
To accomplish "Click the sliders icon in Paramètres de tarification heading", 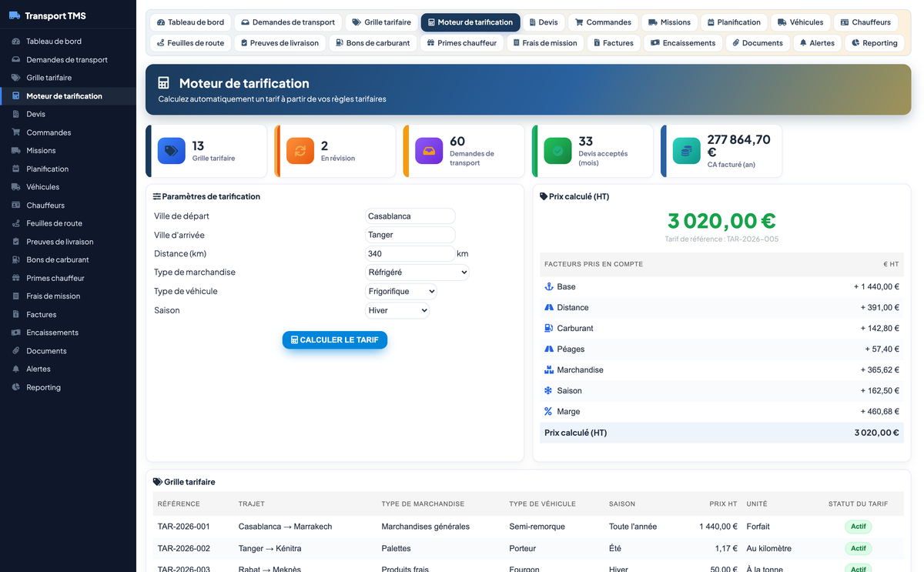I will coord(157,196).
